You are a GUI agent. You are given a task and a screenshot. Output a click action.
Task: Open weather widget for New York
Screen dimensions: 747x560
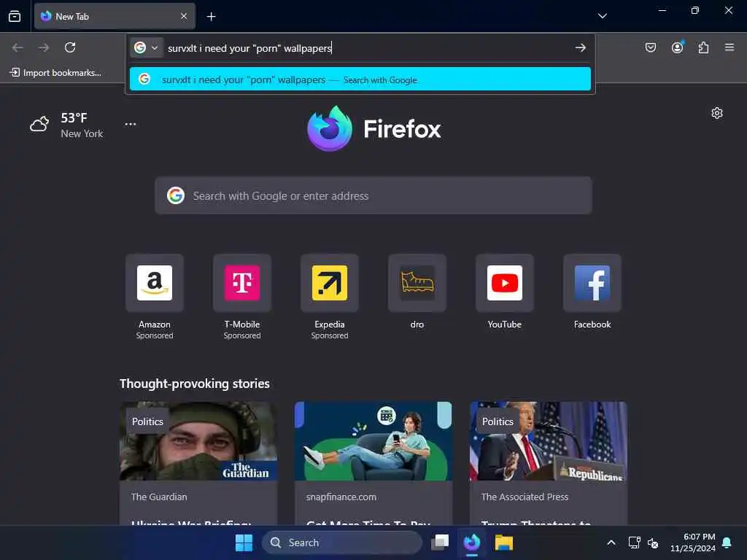(x=66, y=125)
